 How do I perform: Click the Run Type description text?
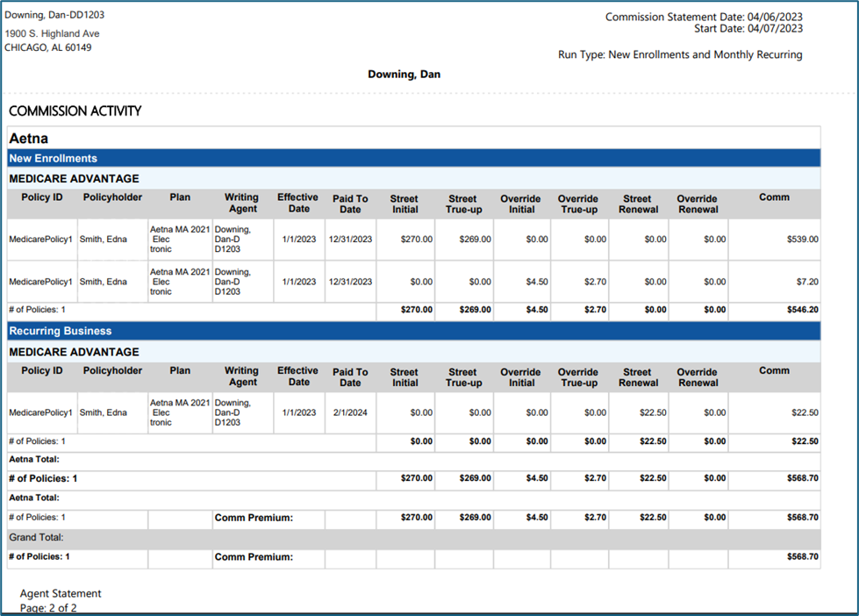tap(680, 54)
